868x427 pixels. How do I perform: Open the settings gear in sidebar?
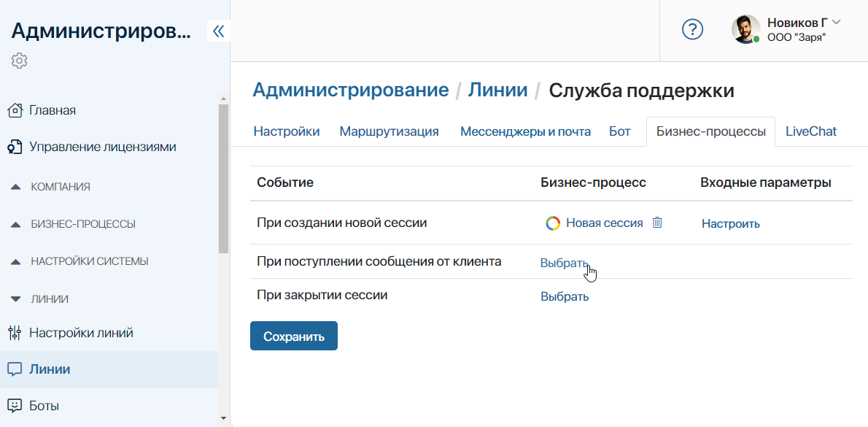coord(20,61)
